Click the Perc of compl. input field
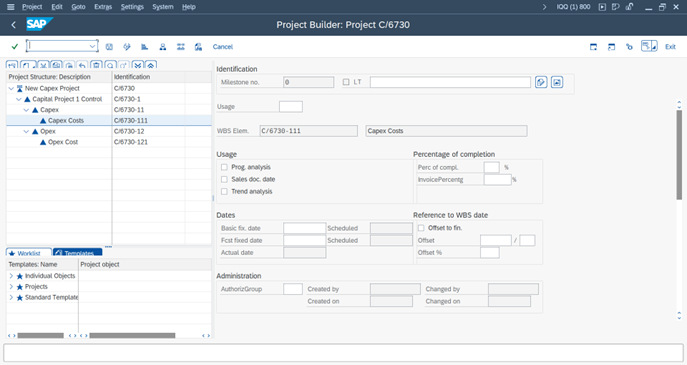This screenshot has width=687, height=365. (x=491, y=167)
